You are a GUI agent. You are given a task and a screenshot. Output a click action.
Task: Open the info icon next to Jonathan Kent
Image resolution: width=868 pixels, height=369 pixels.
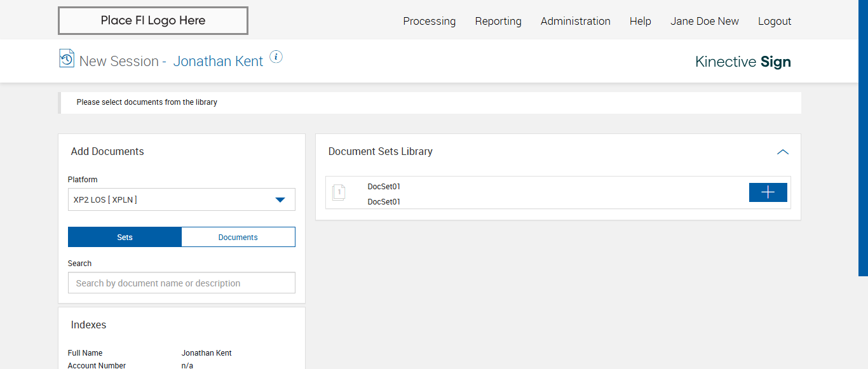(276, 57)
